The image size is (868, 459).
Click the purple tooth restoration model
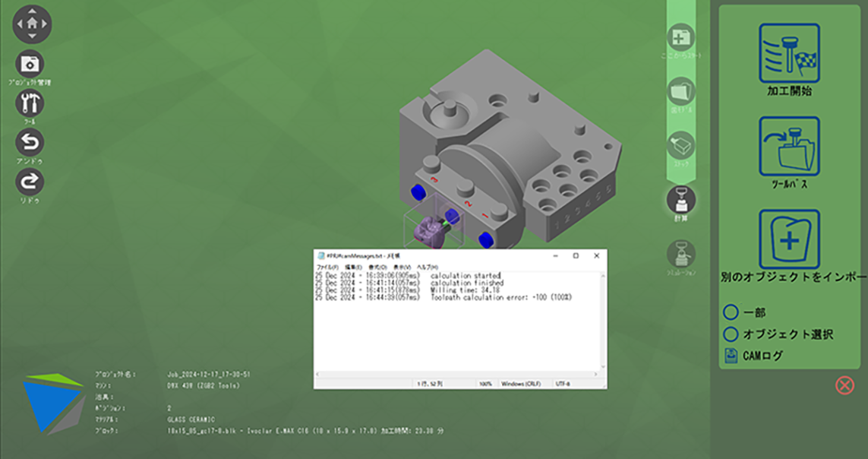(x=428, y=232)
